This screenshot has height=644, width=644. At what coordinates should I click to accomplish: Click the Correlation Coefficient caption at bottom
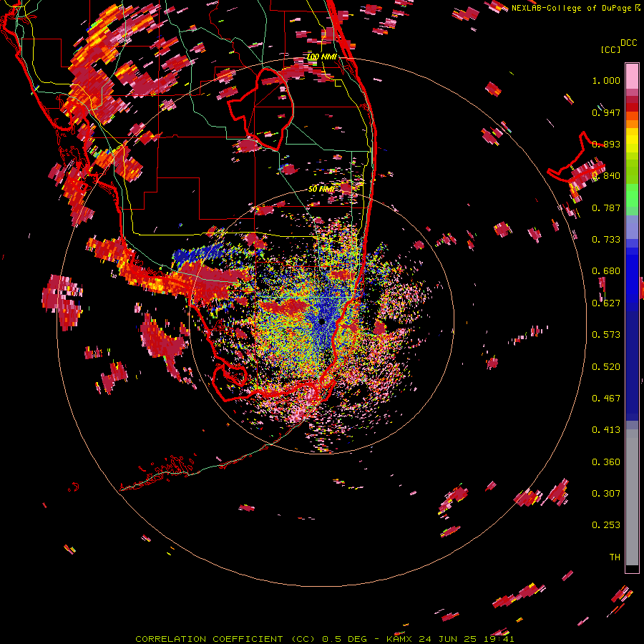coord(324,639)
